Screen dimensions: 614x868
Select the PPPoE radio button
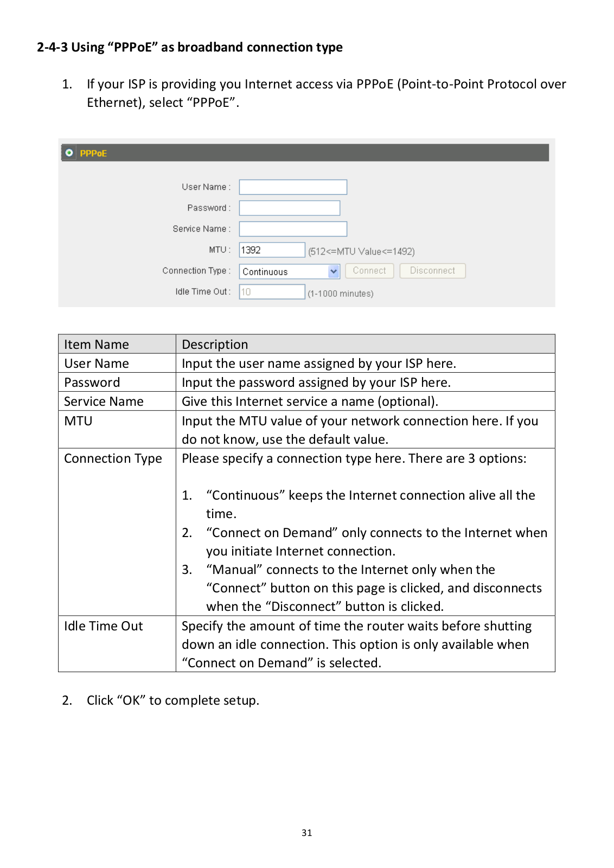(x=69, y=152)
